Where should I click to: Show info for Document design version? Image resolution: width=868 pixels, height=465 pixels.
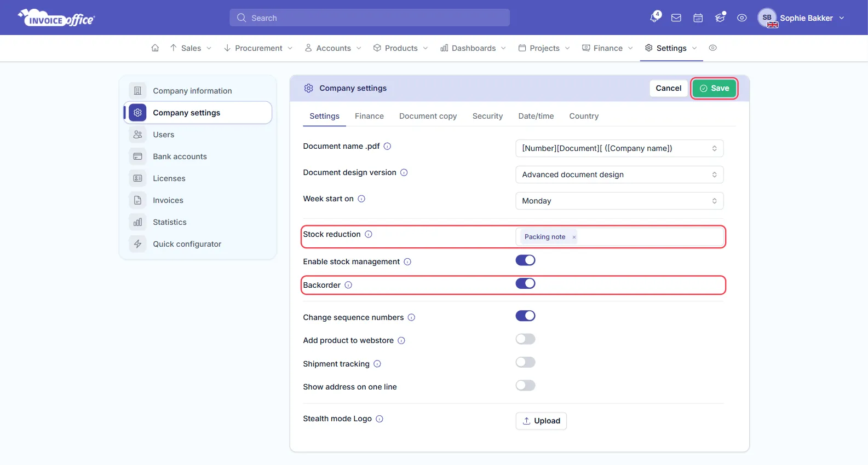404,172
